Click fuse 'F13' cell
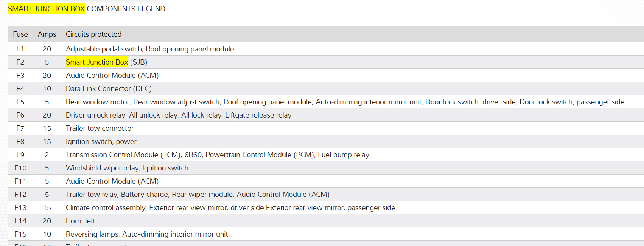Viewport: 644px width, 246px height. (20, 207)
